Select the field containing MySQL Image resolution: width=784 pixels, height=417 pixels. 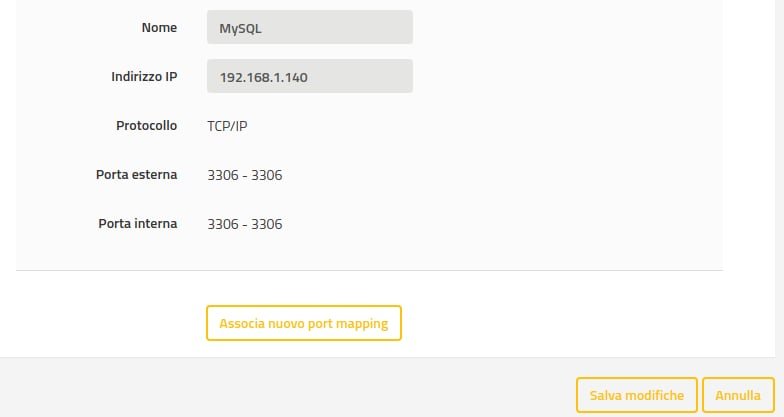point(309,28)
